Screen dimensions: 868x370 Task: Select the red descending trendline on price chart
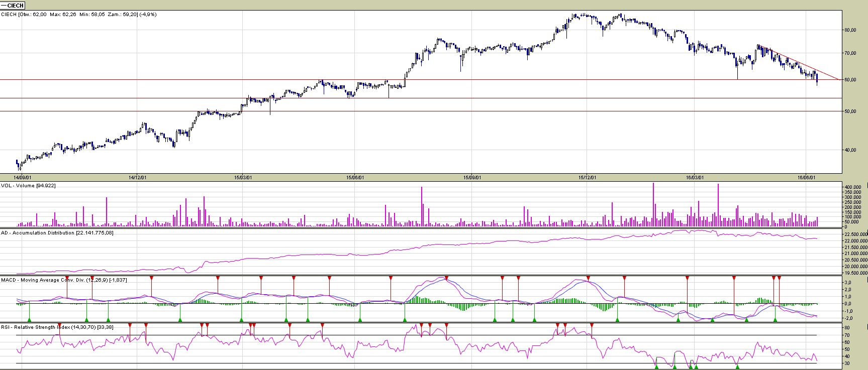[x=799, y=63]
